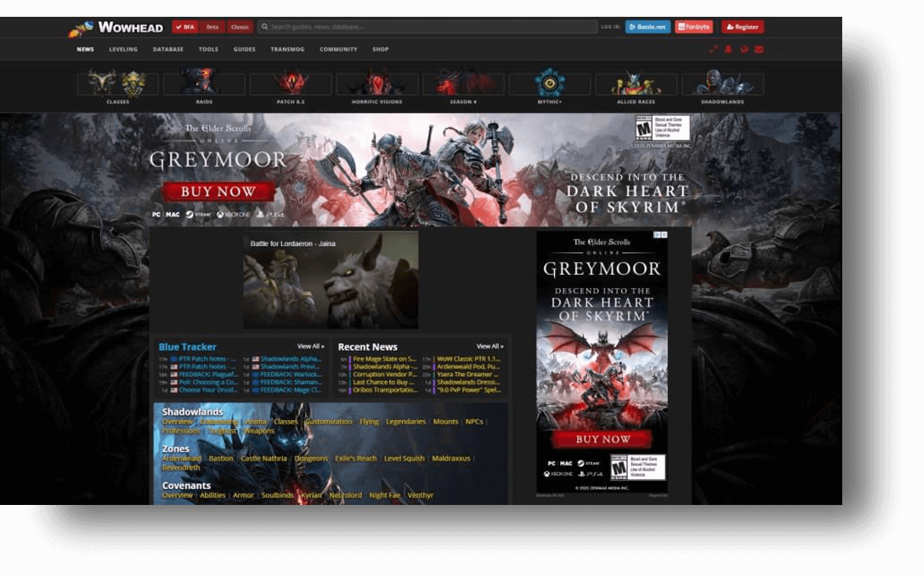924x576 pixels.
Task: Open the Shadowlands icon tile
Action: click(722, 86)
